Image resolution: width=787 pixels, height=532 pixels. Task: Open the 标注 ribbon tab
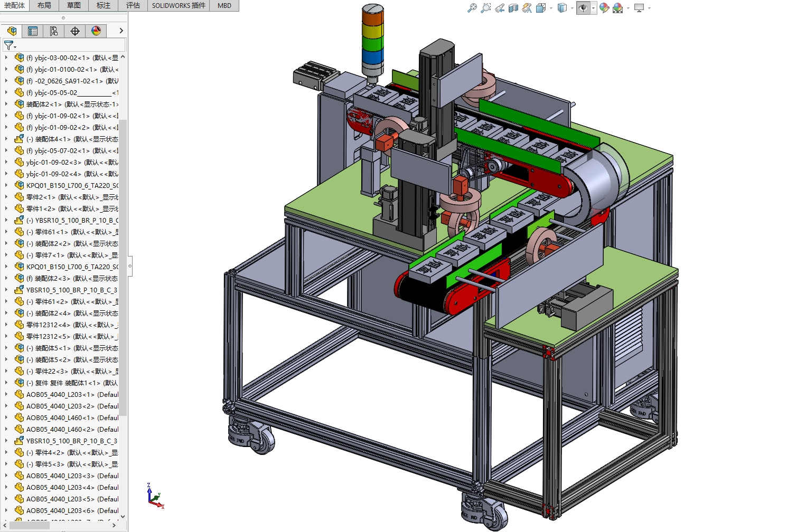point(104,5)
